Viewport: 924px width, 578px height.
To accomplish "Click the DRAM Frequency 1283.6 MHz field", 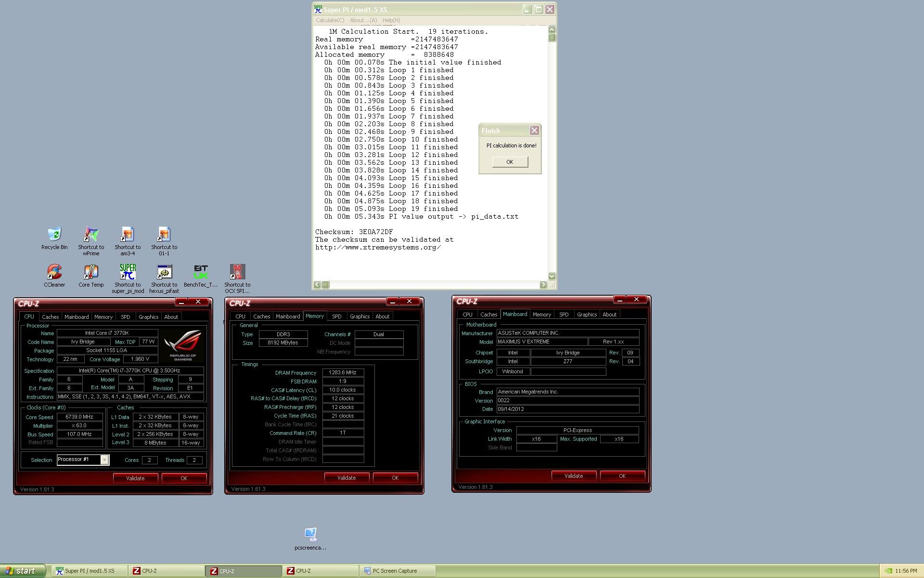I will click(x=343, y=372).
